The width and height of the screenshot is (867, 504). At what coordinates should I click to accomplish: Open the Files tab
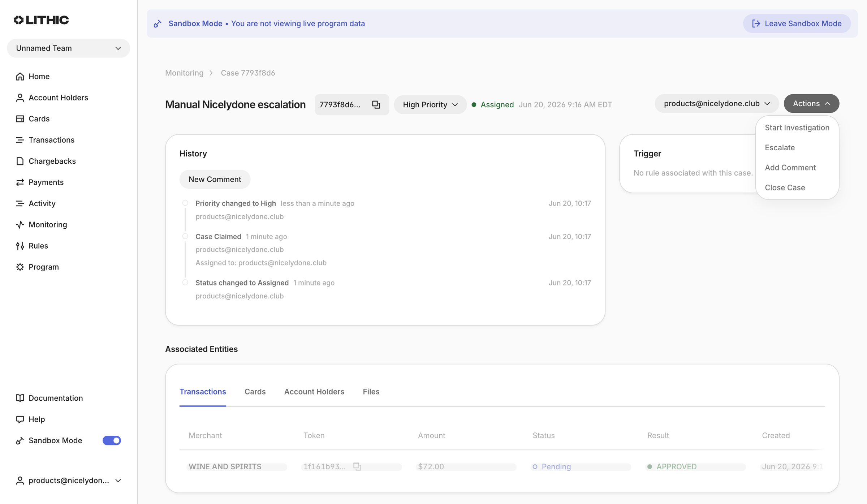[371, 392]
